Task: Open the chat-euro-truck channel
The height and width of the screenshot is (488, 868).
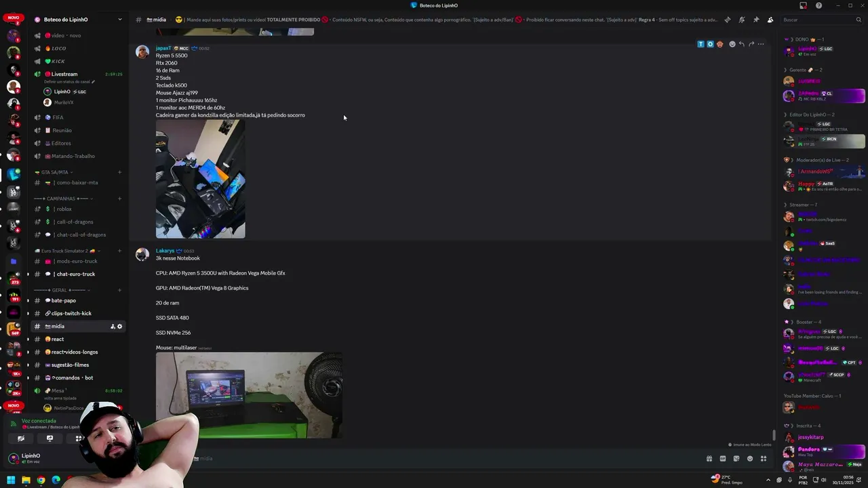Action: [x=78, y=274]
